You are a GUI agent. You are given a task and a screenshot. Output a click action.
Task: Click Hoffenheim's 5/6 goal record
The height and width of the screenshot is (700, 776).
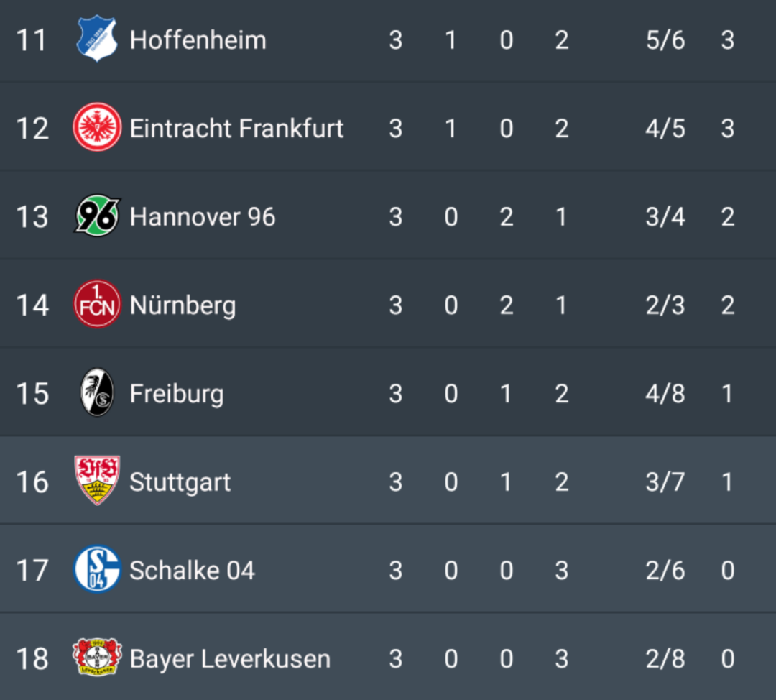pyautogui.click(x=665, y=40)
